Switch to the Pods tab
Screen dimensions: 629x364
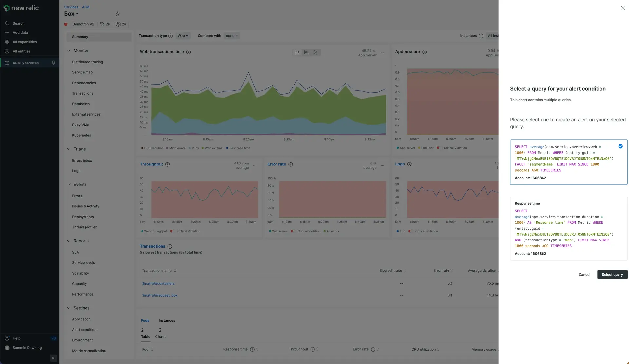145,321
